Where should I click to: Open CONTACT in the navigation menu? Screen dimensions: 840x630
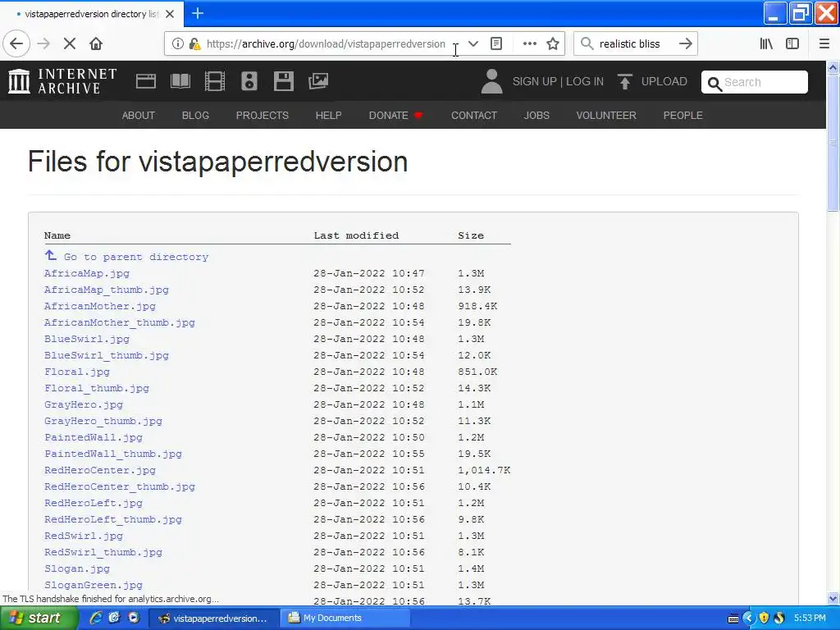[x=474, y=115]
